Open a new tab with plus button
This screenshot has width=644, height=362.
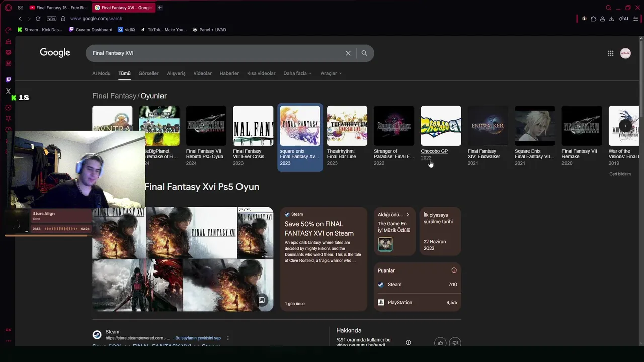pos(160,8)
